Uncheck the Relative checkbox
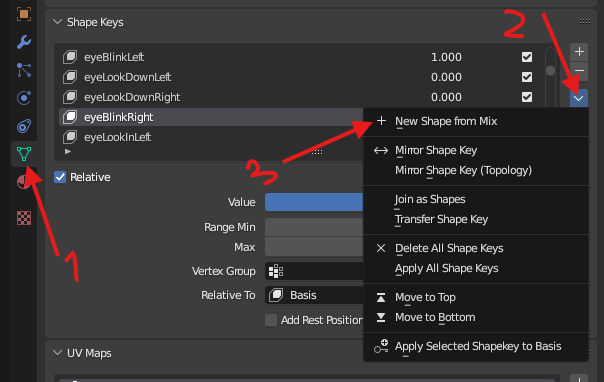Viewport: 604px width, 382px height. 60,177
